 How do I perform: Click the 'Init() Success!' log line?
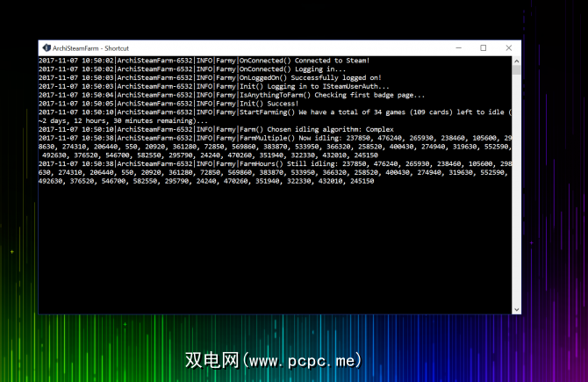click(169, 104)
